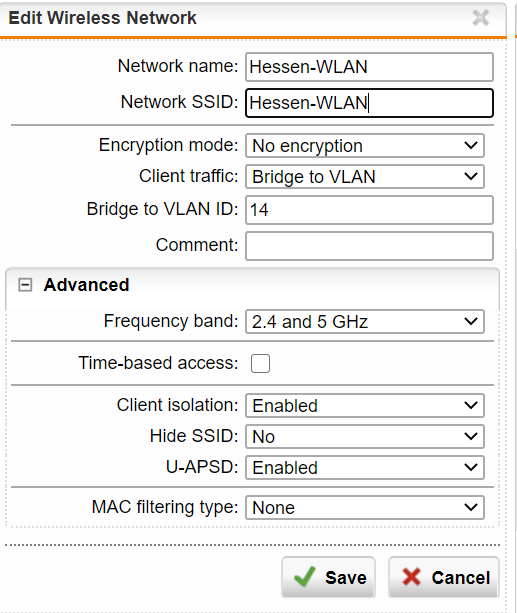Click the green checkmark Save icon
Screen dimensions: 517x613
[x=304, y=577]
